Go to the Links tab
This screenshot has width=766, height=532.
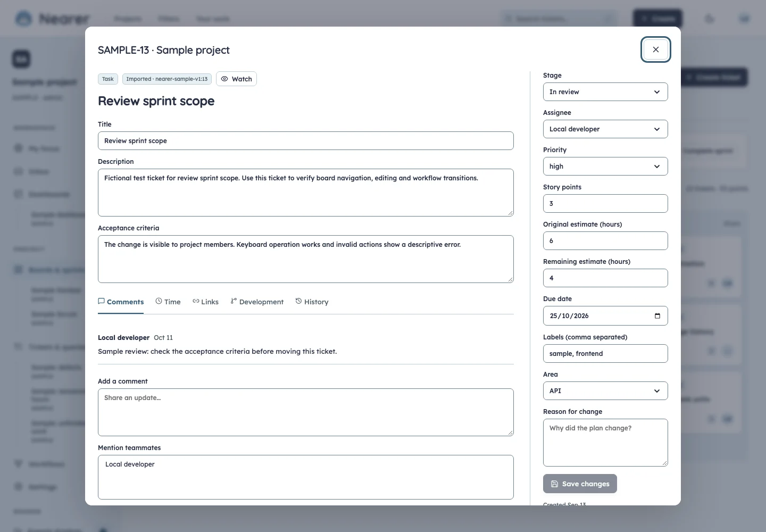tap(205, 302)
